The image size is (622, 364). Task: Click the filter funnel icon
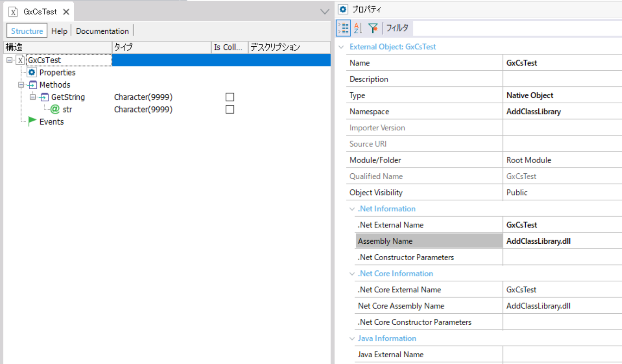pos(373,28)
